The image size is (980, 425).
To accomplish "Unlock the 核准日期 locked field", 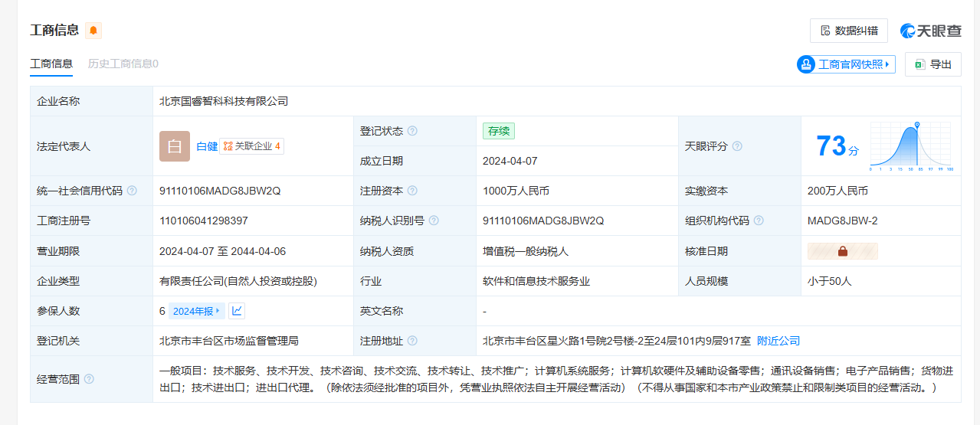I will tap(843, 251).
